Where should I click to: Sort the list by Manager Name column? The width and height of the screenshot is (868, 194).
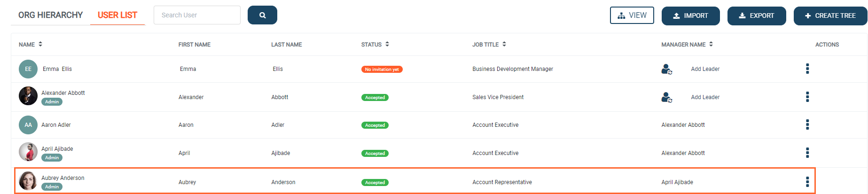coord(711,44)
